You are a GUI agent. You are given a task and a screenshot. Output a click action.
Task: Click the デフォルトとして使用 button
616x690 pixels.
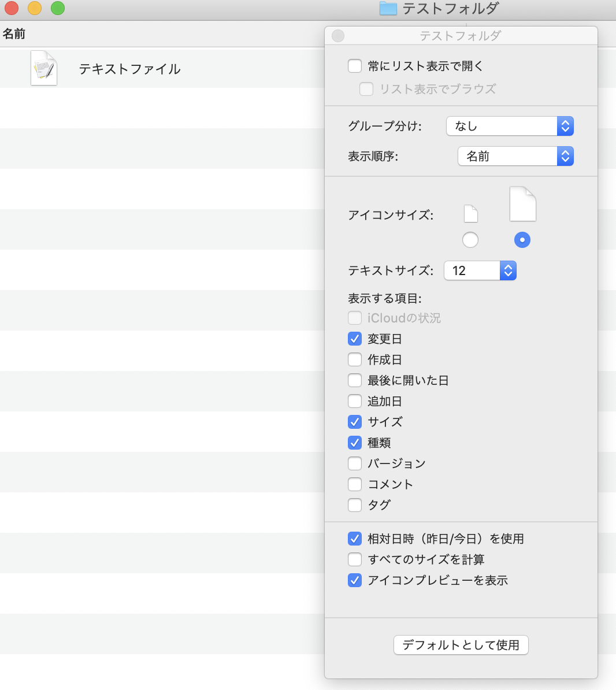[461, 645]
